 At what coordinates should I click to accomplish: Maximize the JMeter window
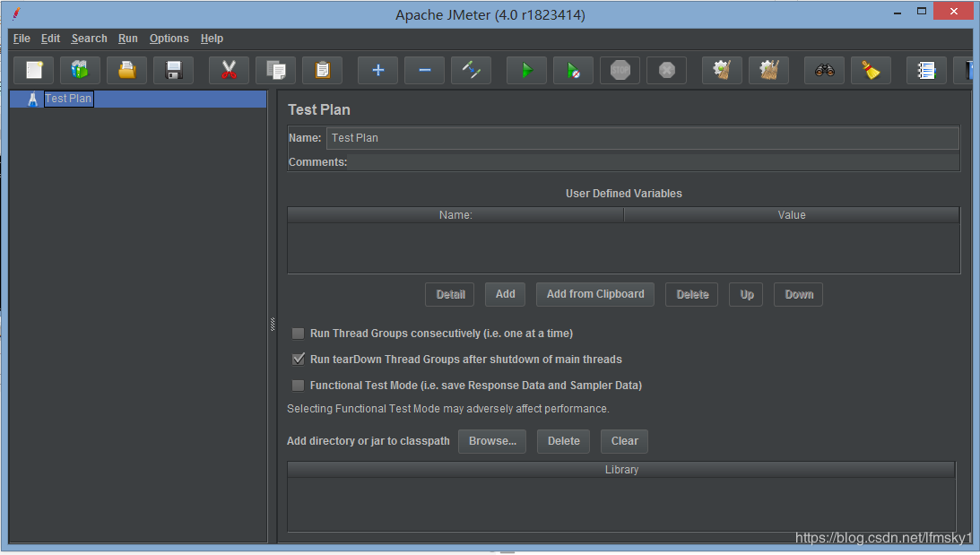coord(921,12)
